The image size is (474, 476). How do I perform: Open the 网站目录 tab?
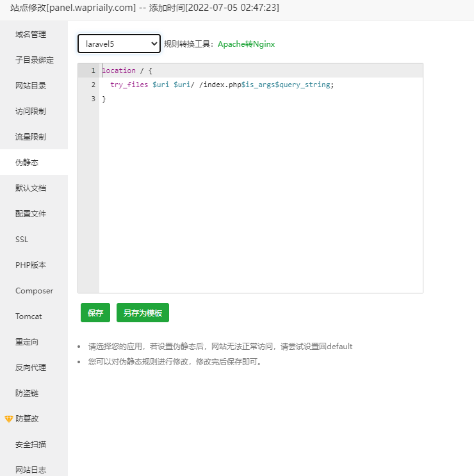point(31,86)
